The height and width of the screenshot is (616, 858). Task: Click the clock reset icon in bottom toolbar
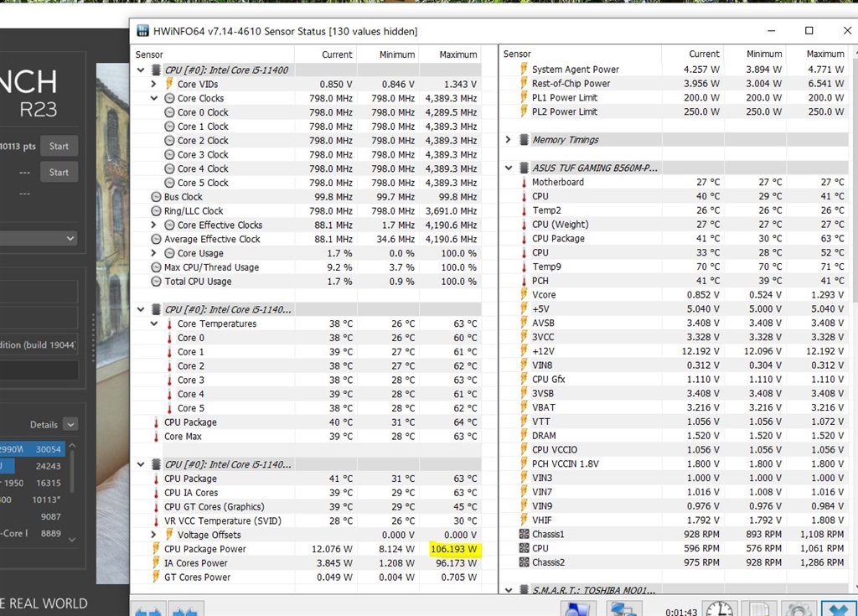pyautogui.click(x=719, y=609)
